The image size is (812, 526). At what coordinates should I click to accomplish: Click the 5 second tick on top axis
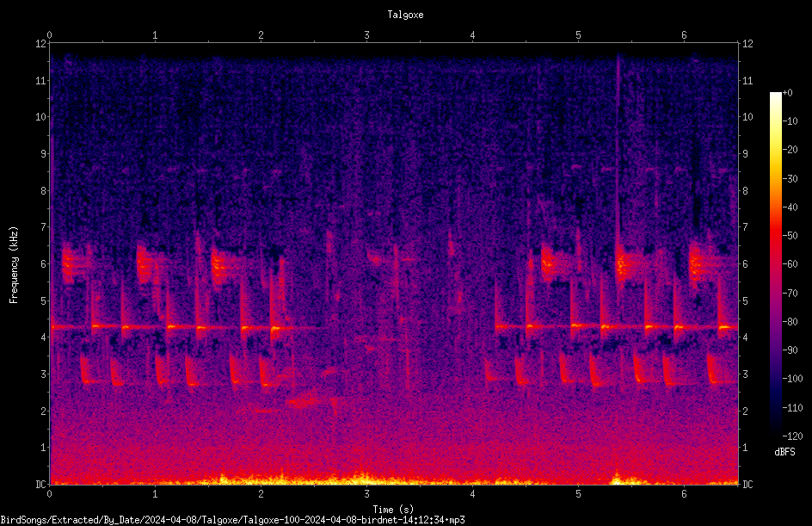(578, 35)
